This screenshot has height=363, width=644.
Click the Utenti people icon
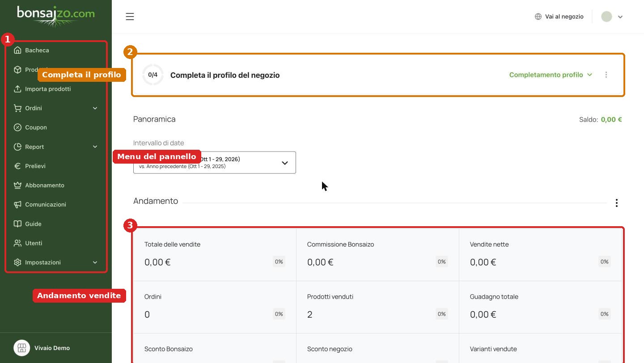tap(17, 243)
